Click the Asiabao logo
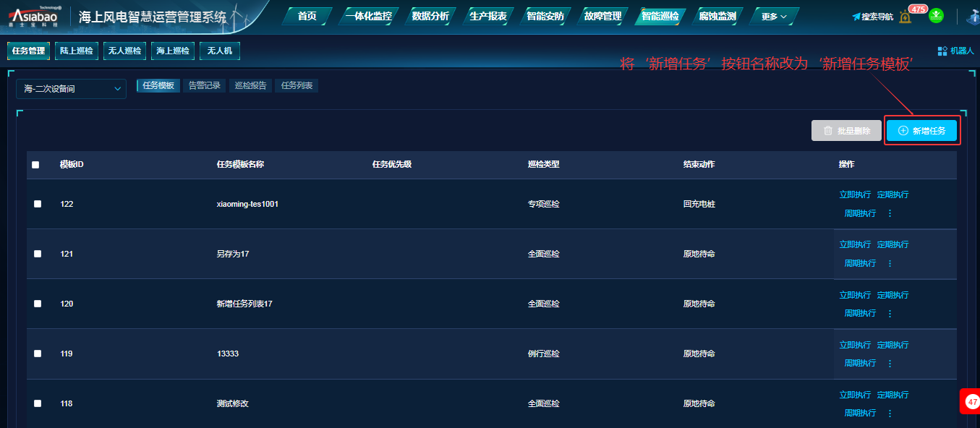 click(x=35, y=16)
